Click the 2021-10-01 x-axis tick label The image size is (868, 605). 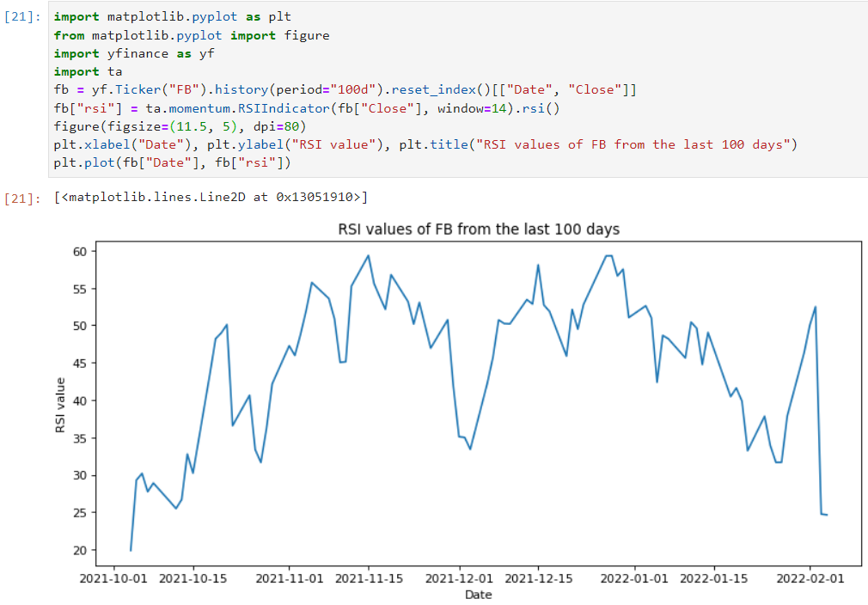point(113,578)
